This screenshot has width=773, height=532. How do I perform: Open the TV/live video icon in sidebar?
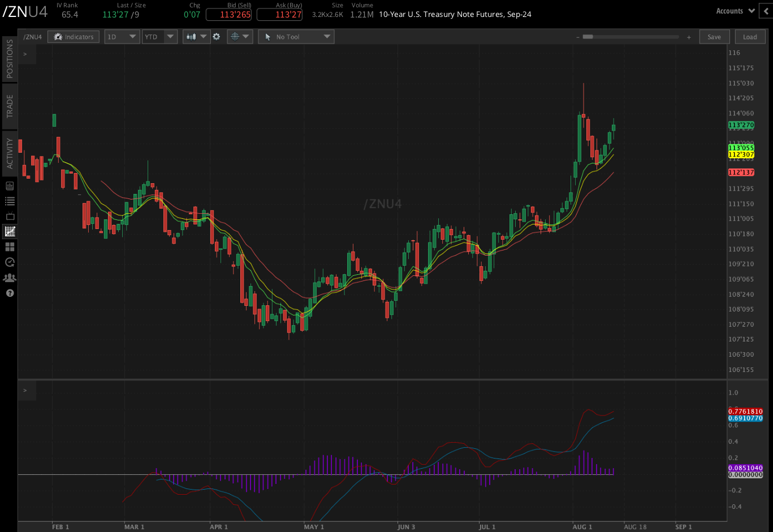click(x=9, y=216)
